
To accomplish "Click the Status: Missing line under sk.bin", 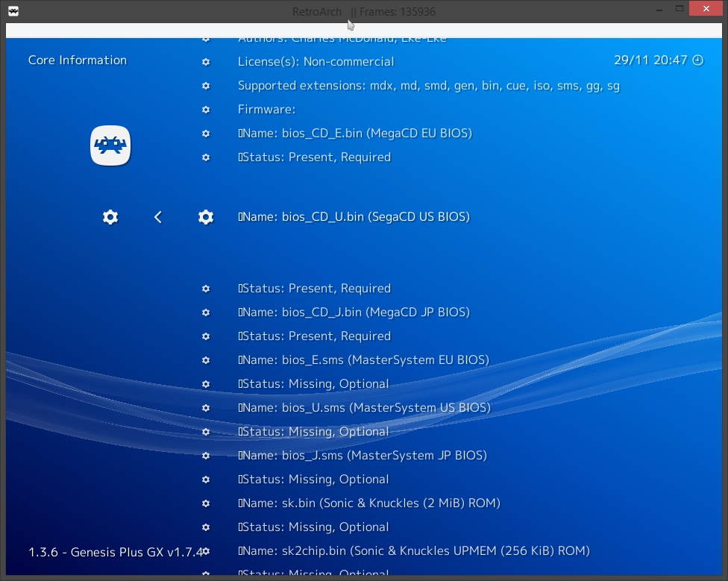I will [313, 527].
